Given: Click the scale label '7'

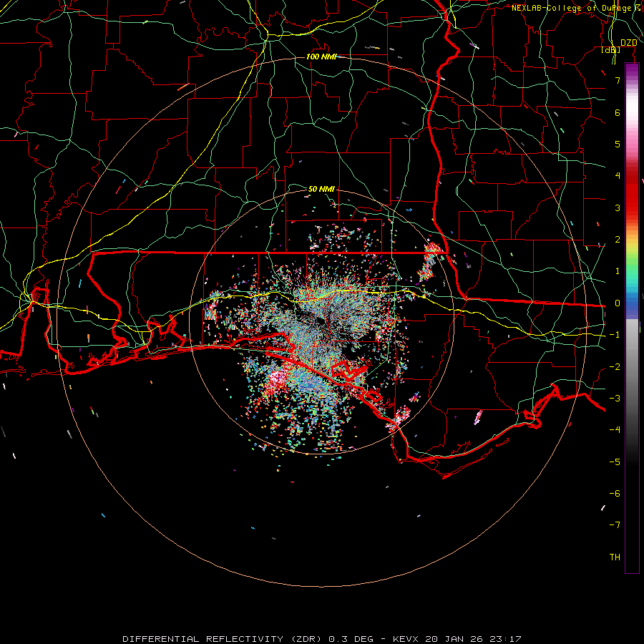Looking at the screenshot, I should (618, 80).
